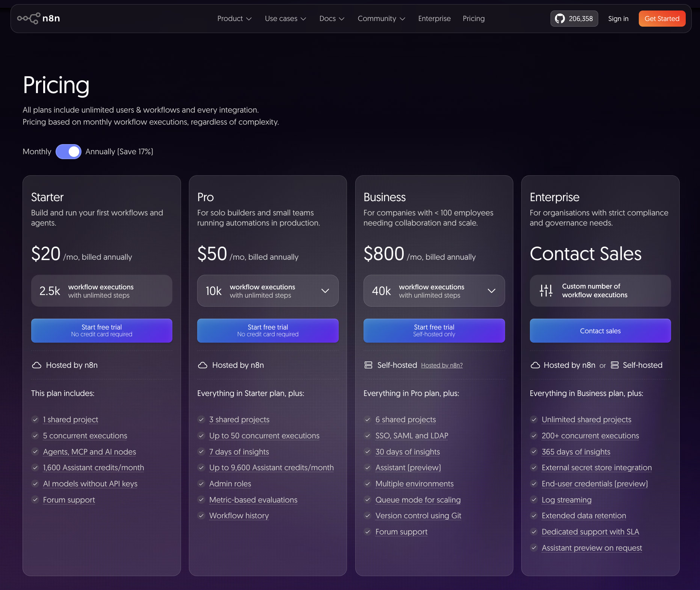
Task: Click checkmark icon beside Version control using Git
Action: tap(368, 516)
